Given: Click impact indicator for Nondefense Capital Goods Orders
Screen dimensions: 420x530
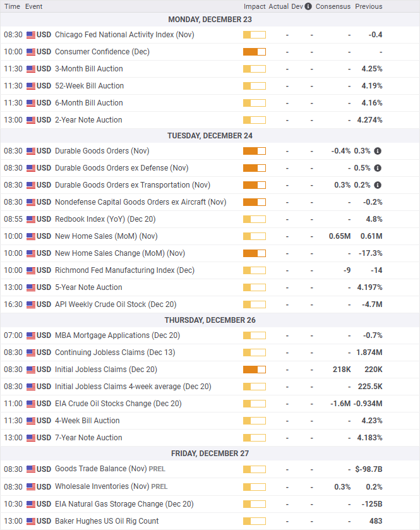Looking at the screenshot, I should coord(255,202).
